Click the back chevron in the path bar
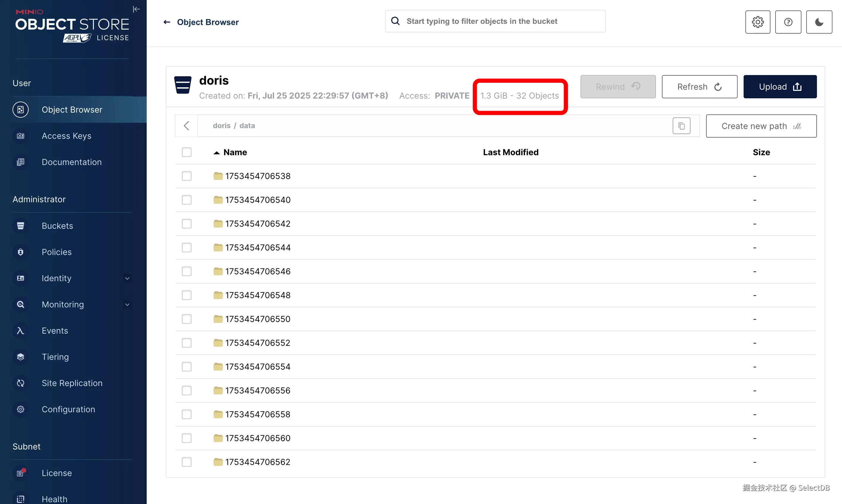842x504 pixels. [x=186, y=126]
